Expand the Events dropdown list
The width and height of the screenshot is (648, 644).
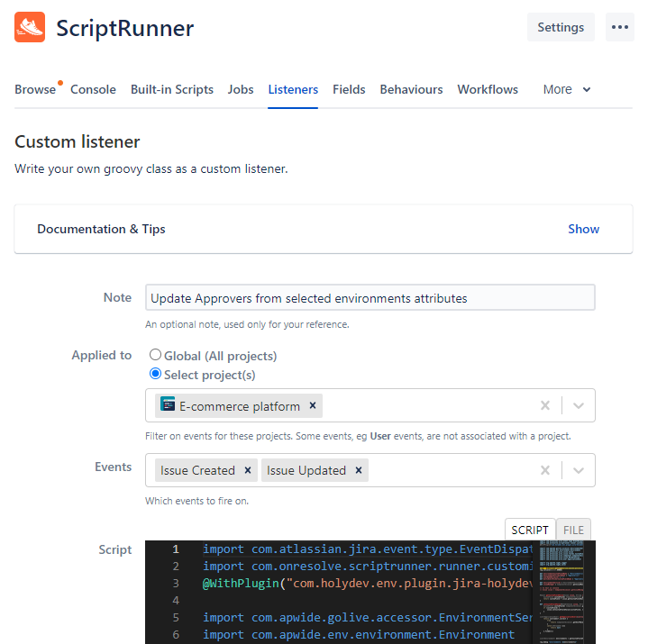tap(579, 470)
